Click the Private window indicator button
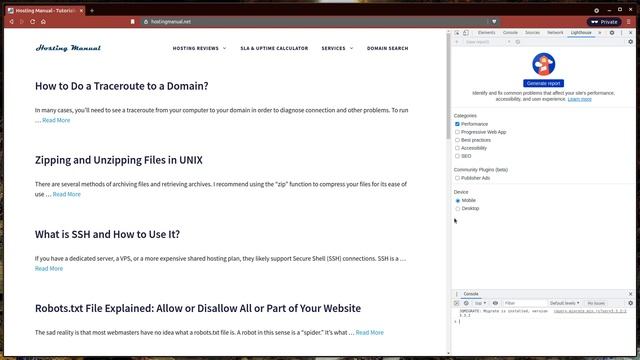Screen dimensions: 640x360 click(x=604, y=22)
